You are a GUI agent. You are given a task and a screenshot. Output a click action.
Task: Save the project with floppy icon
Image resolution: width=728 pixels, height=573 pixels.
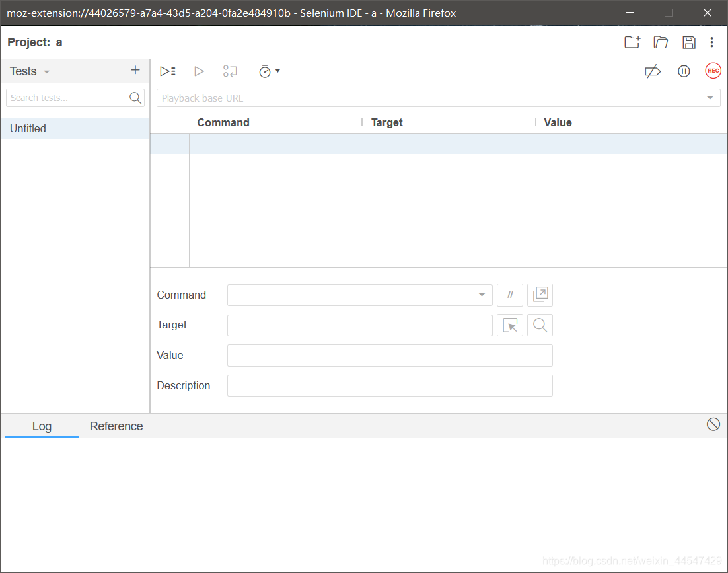[x=689, y=42]
